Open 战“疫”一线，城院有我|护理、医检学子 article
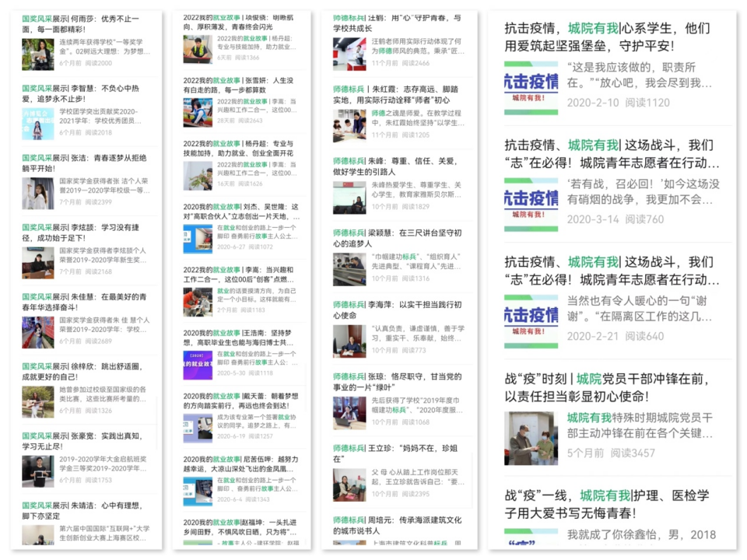 click(607, 504)
